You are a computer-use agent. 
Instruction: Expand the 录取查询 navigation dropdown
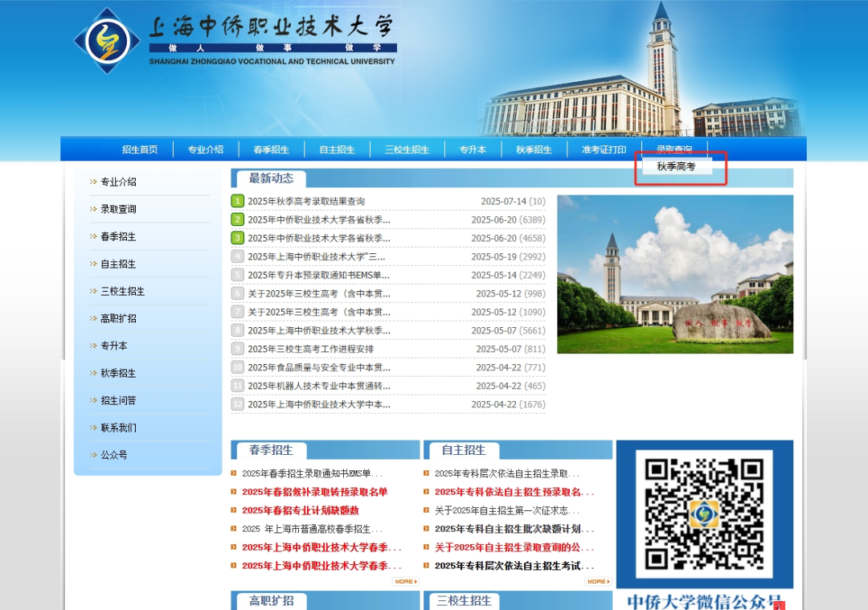(x=674, y=149)
